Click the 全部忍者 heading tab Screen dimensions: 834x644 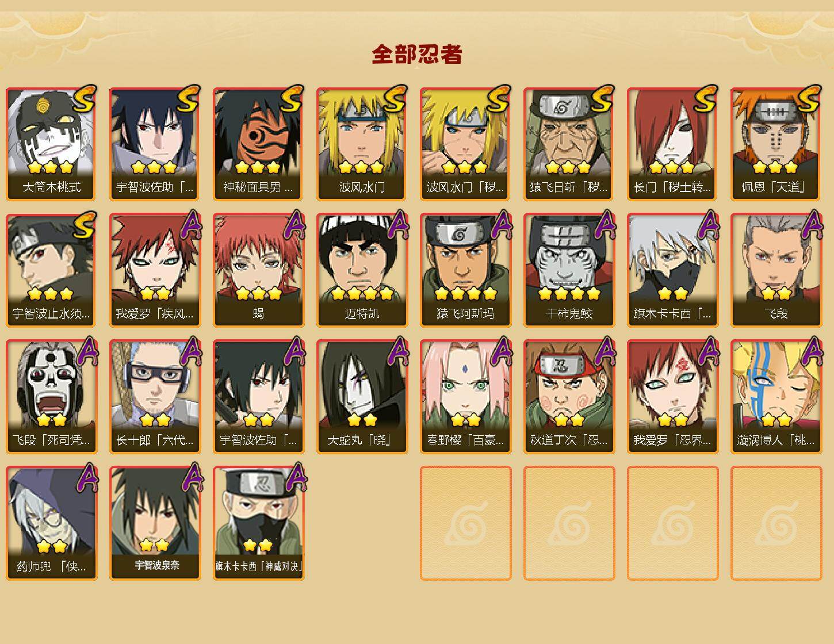417,55
